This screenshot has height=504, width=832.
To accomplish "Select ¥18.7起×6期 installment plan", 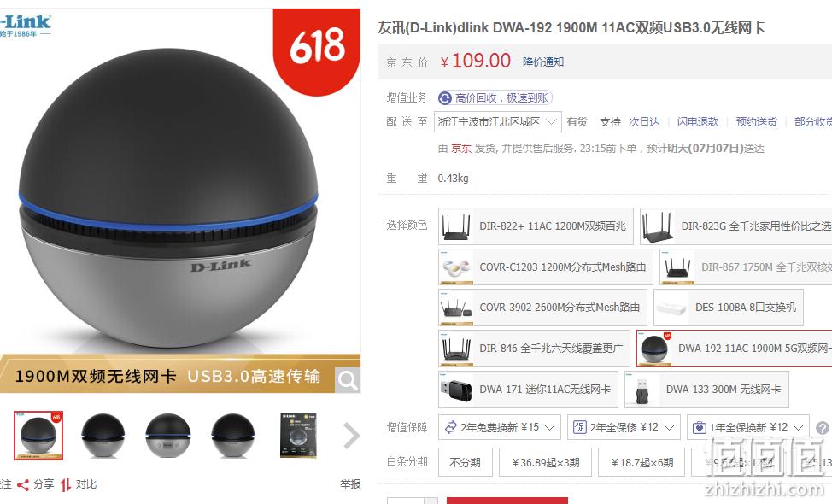I will coord(642,462).
